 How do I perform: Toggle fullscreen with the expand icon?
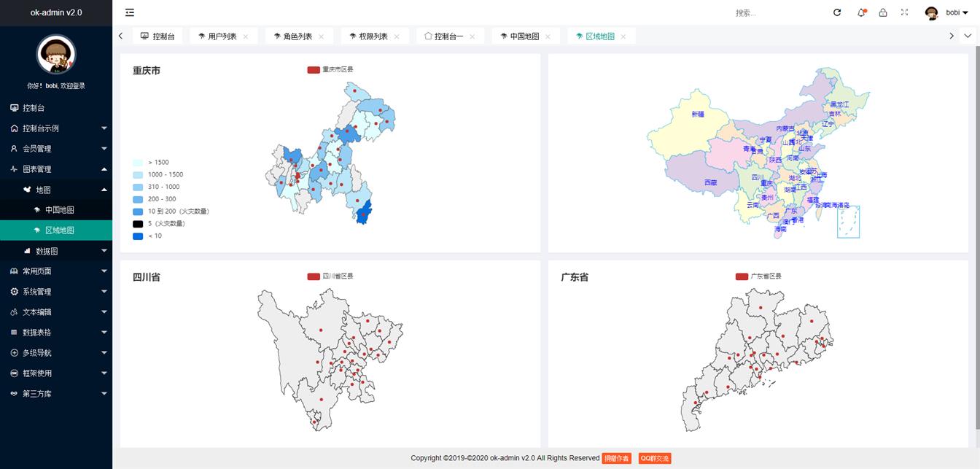click(904, 12)
